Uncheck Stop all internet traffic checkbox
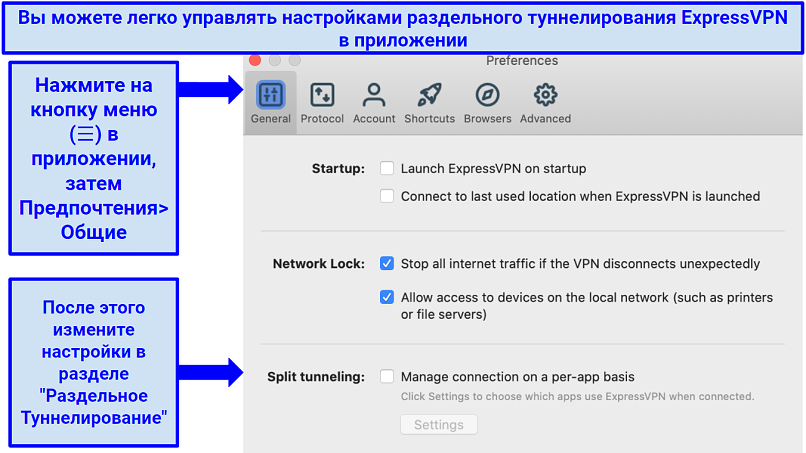Screen dimensions: 806x453 387,263
